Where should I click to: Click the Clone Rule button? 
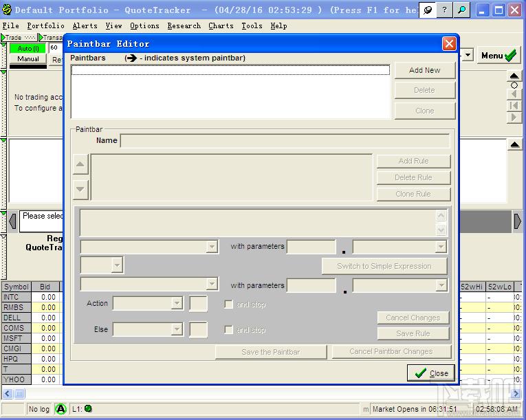point(413,195)
